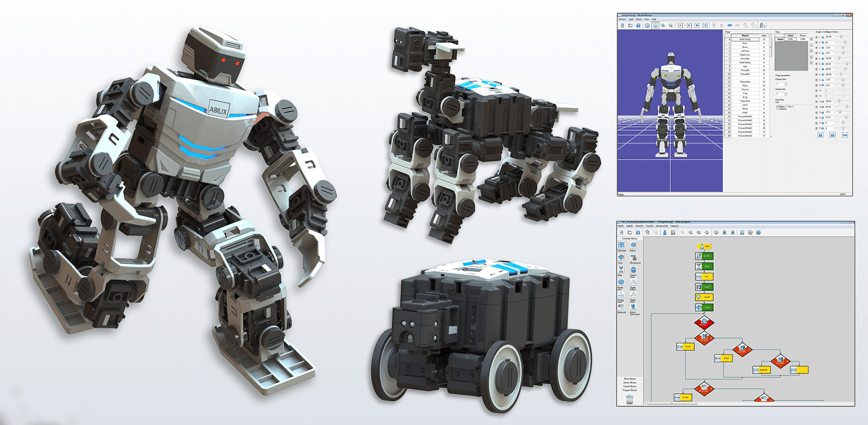
Task: Open the Motion menu in motion editor
Action: pos(622,19)
